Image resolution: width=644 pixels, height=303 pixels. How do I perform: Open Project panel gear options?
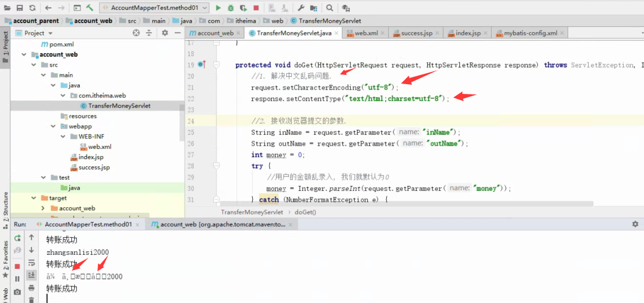tap(165, 33)
